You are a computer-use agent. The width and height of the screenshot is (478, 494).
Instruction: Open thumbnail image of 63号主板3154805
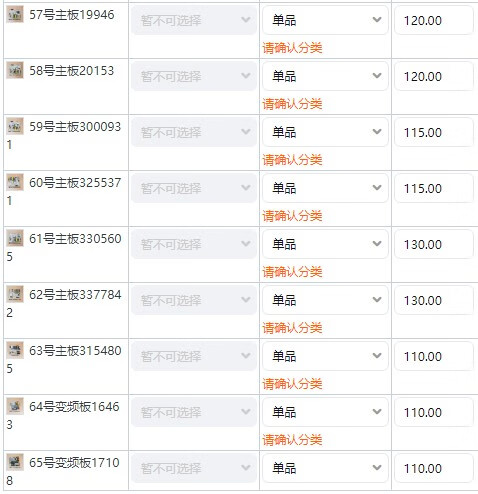15,350
